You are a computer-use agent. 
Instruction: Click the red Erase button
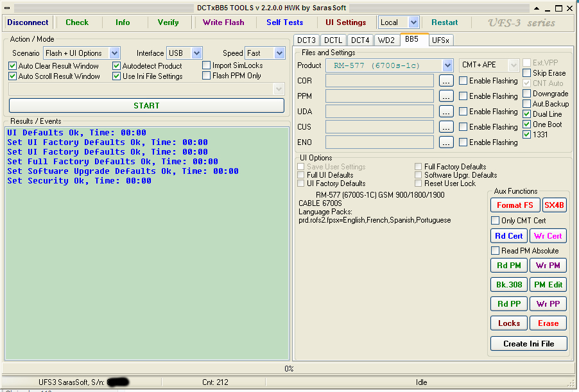click(x=548, y=323)
